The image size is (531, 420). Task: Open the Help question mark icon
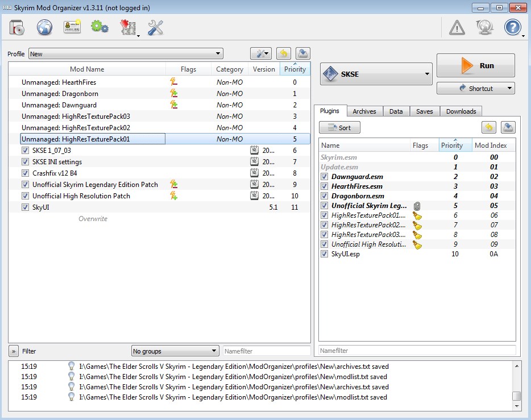coord(512,27)
